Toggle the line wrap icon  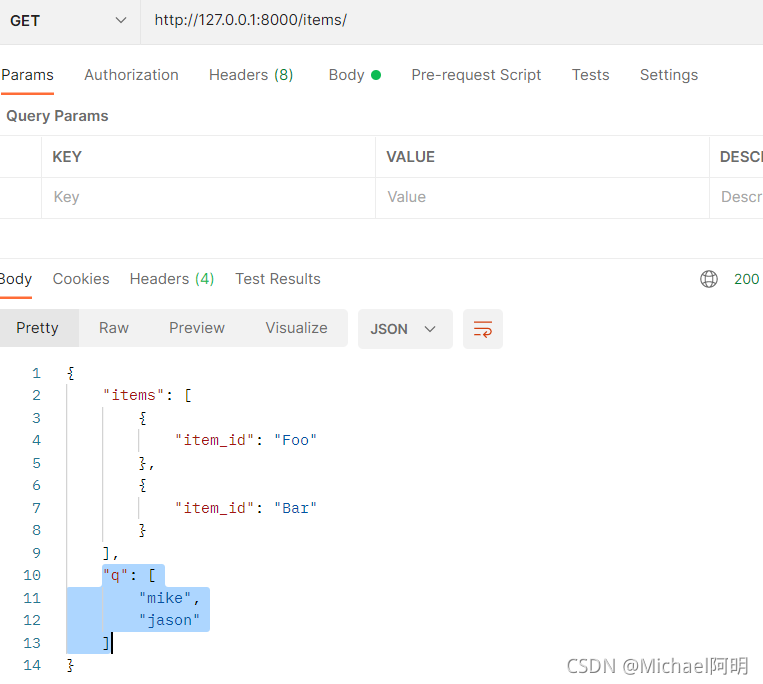pyautogui.click(x=483, y=329)
